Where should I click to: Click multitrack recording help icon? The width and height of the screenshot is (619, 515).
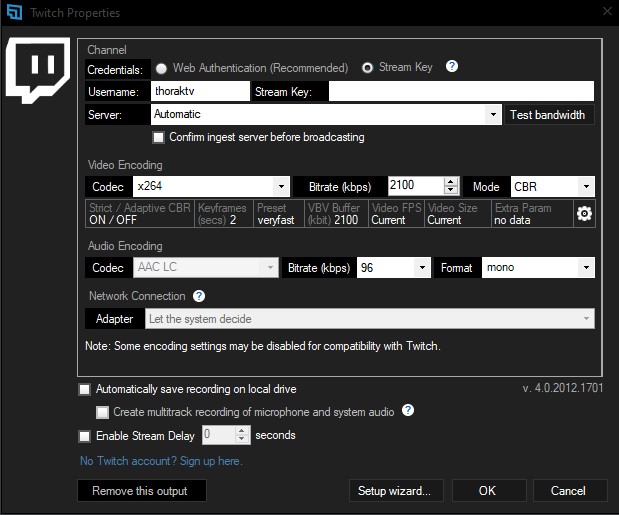tap(408, 411)
